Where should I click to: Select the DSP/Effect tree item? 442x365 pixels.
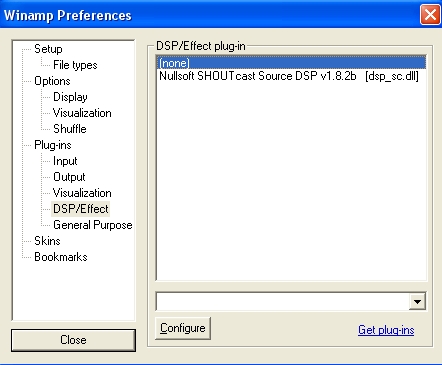81,209
